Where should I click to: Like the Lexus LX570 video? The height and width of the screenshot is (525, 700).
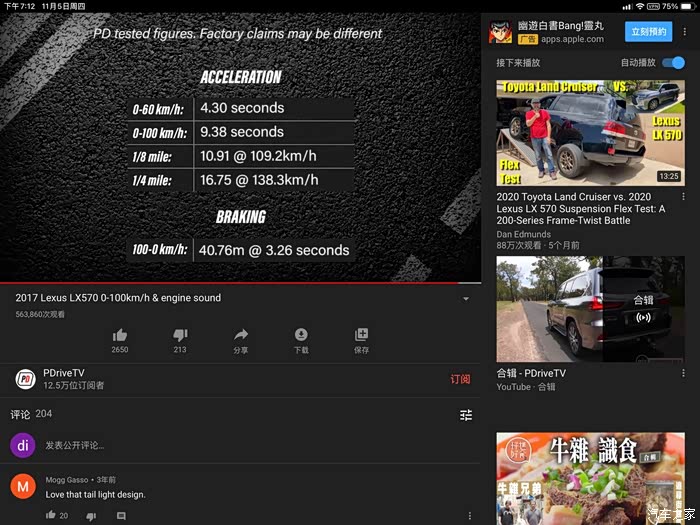[120, 335]
